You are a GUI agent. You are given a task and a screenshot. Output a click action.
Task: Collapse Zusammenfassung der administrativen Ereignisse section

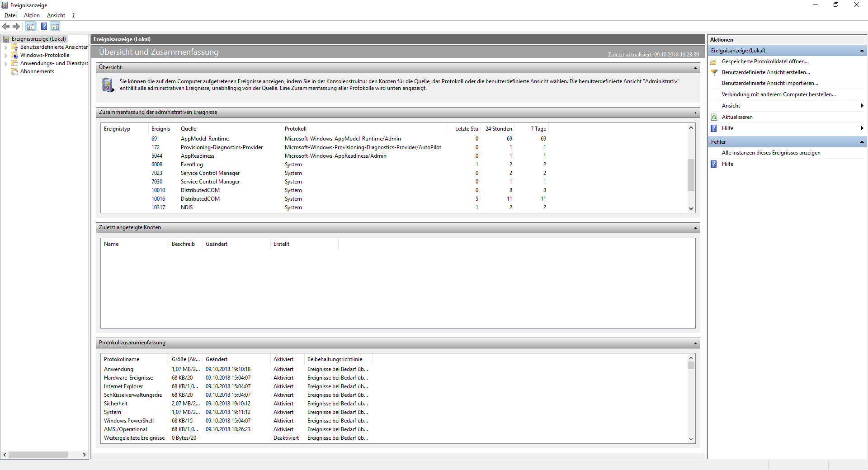click(695, 113)
